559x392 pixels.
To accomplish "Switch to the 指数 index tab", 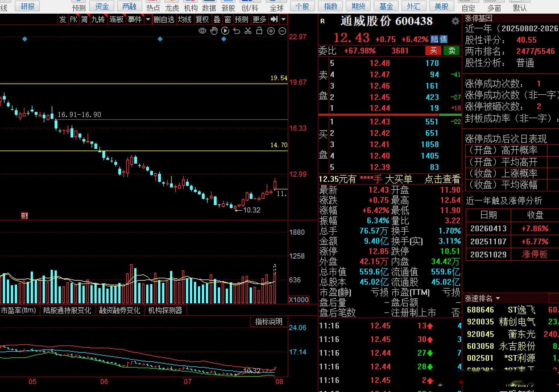I will pos(330,6).
